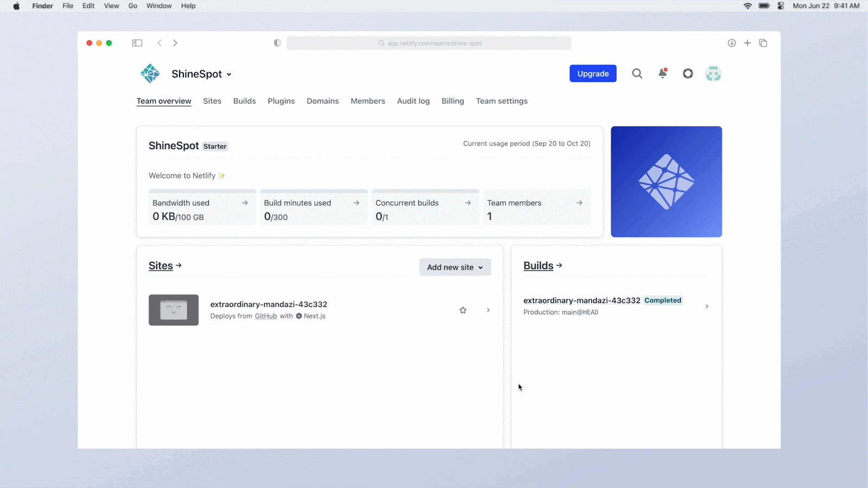Click the Bandwidth used arrow

click(245, 203)
